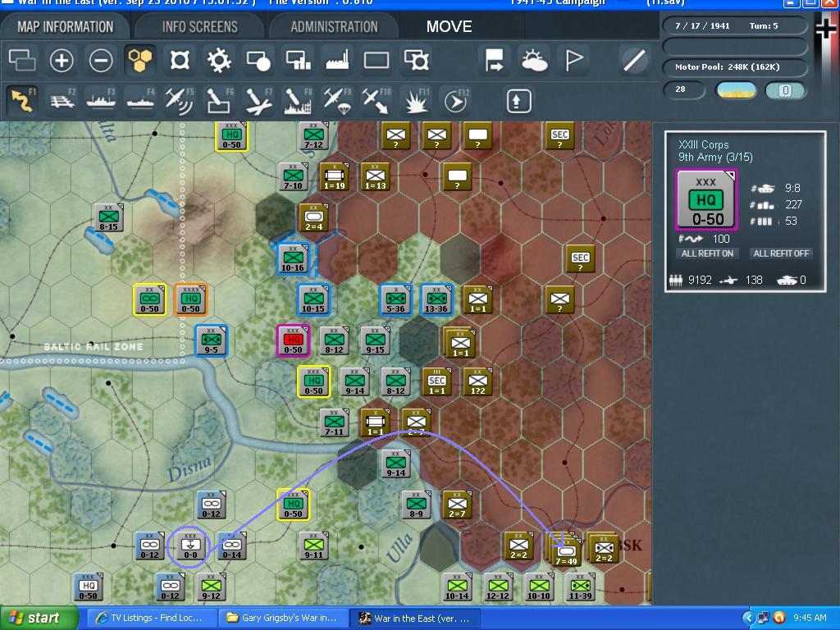The width and height of the screenshot is (840, 630).
Task: Select the 13-36 unit counter
Action: (436, 299)
